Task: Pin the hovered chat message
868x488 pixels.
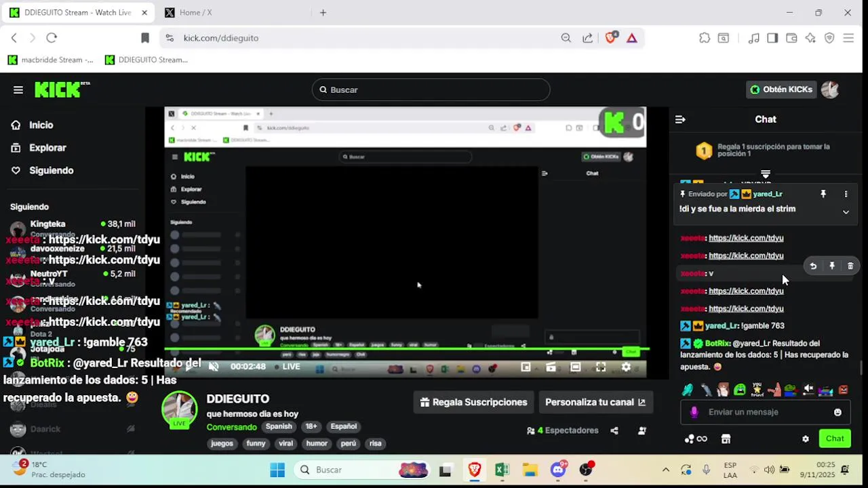Action: pos(832,266)
